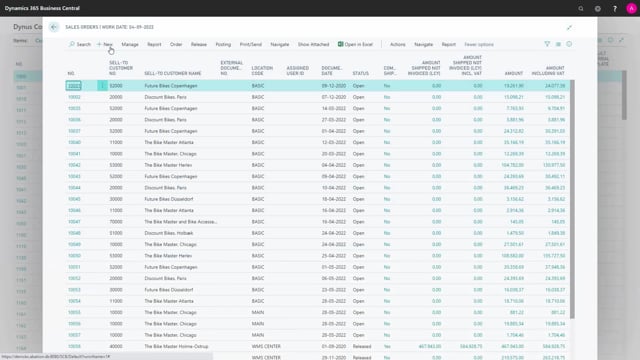Expand page using the diagonal arrows icon

(x=569, y=27)
